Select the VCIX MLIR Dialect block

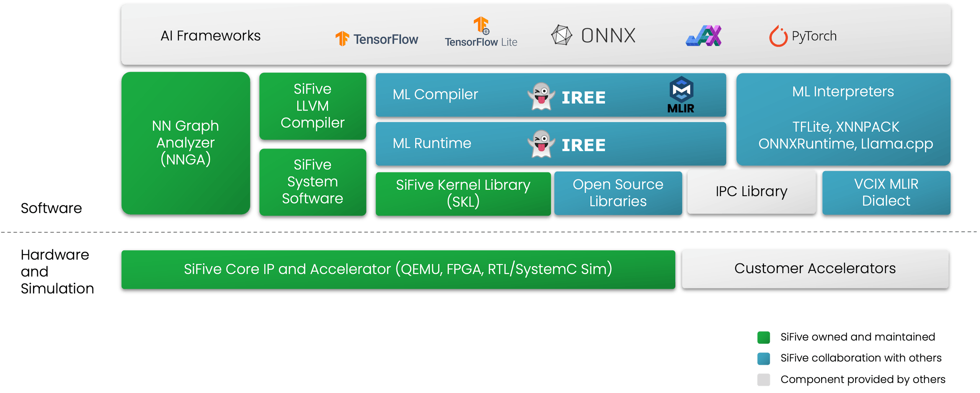(x=886, y=193)
